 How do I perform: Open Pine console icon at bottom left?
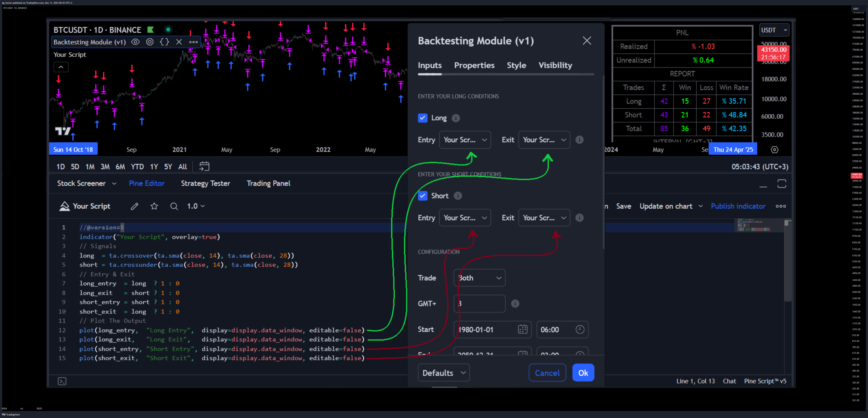coord(62,381)
